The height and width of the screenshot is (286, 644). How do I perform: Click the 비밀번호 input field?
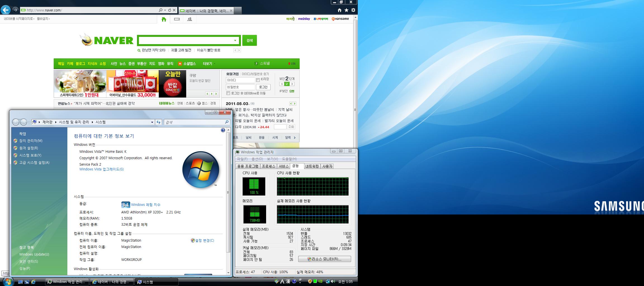click(240, 87)
